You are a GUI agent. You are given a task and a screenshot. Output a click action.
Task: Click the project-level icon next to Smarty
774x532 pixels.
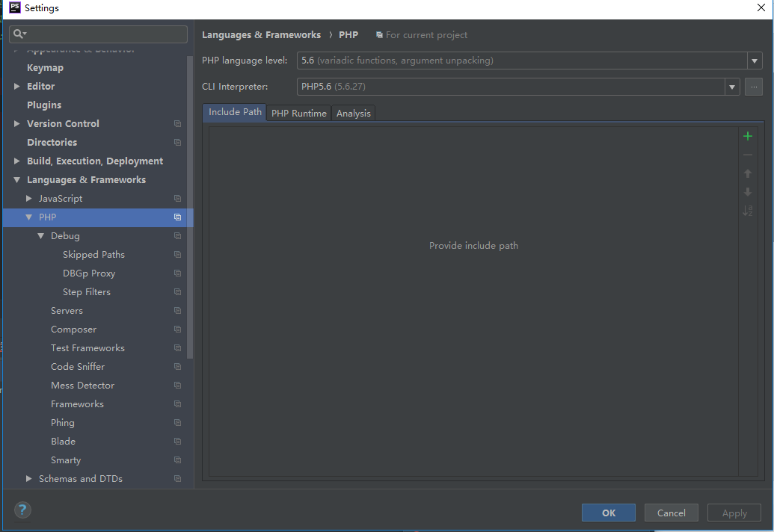pyautogui.click(x=178, y=460)
